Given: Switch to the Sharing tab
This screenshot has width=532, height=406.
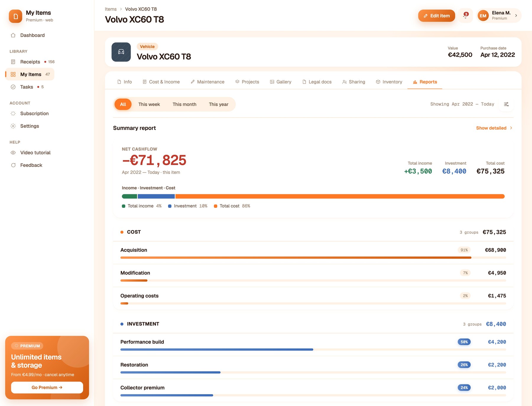Looking at the screenshot, I should [353, 82].
